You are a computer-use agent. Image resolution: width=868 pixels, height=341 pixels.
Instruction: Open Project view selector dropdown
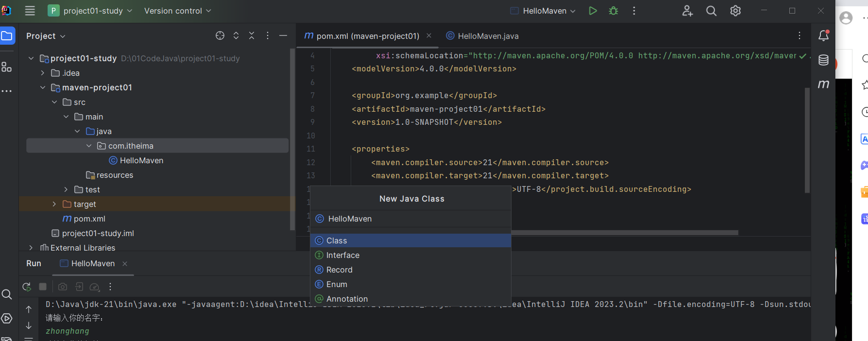[x=46, y=36]
